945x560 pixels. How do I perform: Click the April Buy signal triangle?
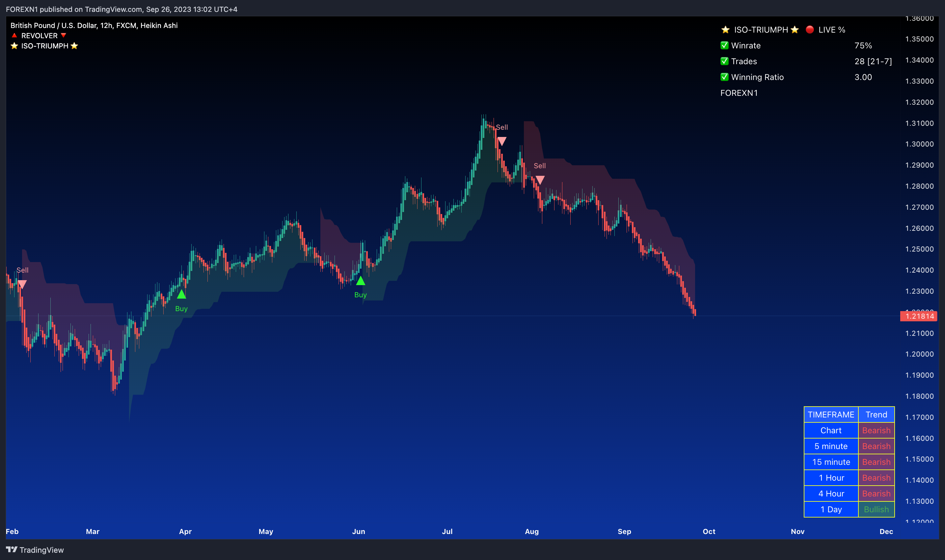coord(181,294)
